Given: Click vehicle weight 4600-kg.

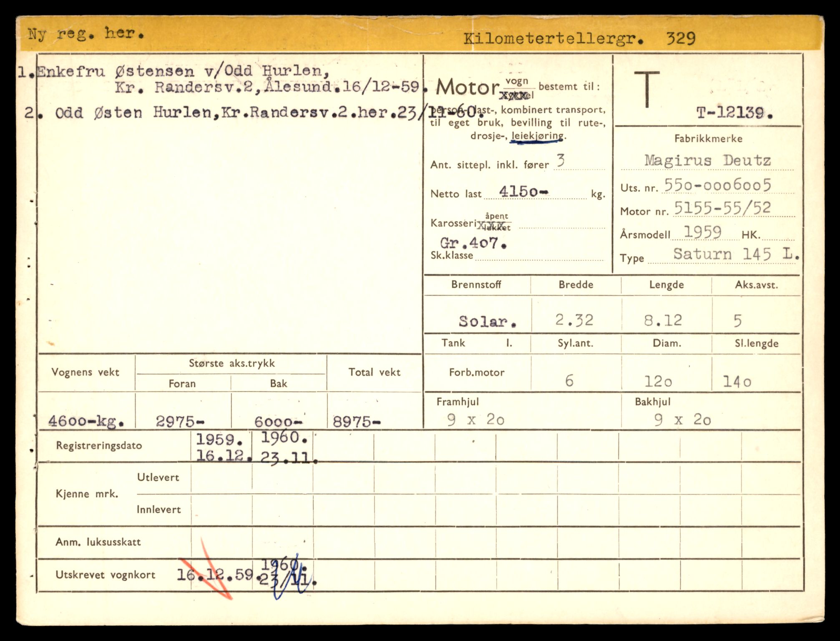Looking at the screenshot, I should [86, 421].
